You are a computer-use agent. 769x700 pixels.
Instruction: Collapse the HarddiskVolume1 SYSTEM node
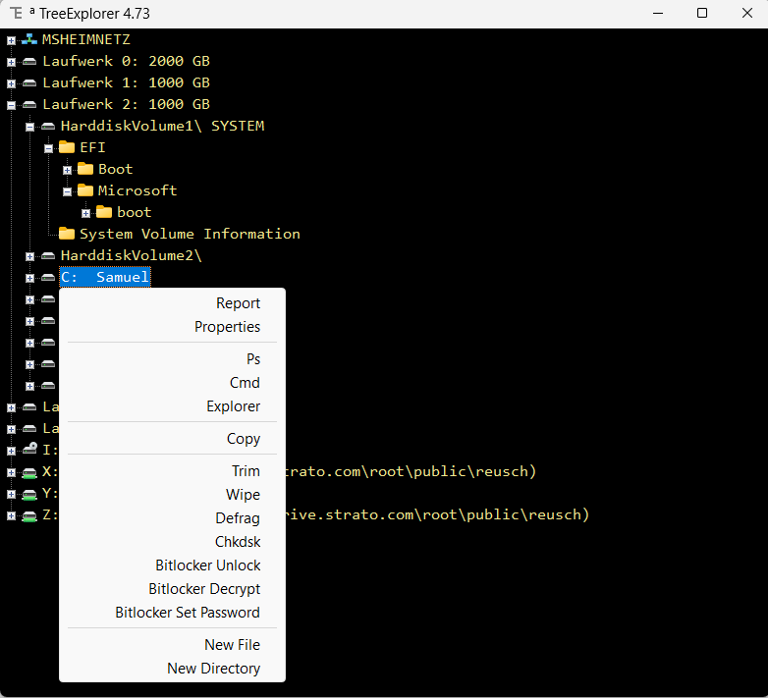[29, 127]
